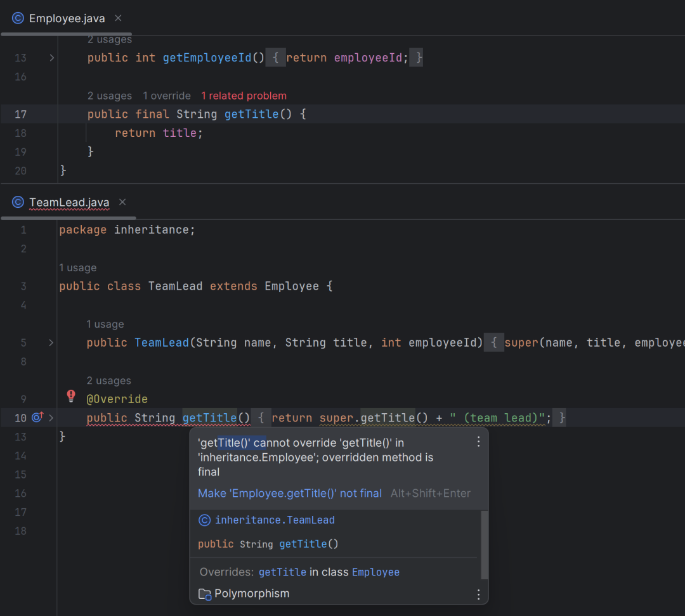Image resolution: width=685 pixels, height=616 pixels.
Task: Click 'final' keyword in Employee.java
Action: (x=152, y=114)
